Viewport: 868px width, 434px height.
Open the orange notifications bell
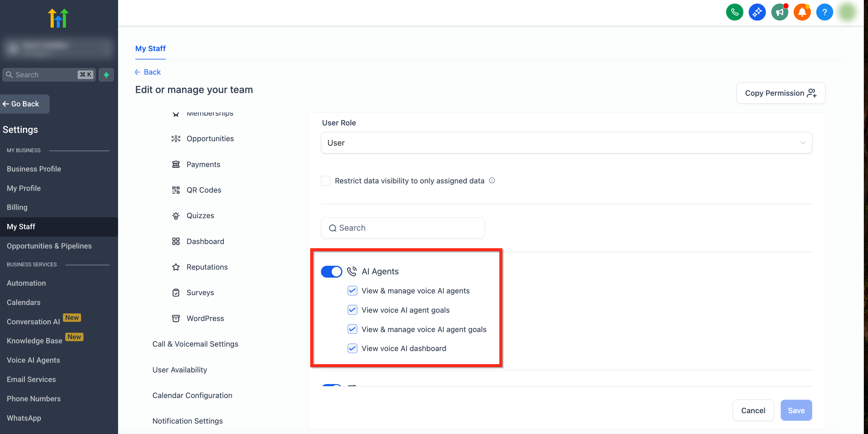(x=802, y=12)
